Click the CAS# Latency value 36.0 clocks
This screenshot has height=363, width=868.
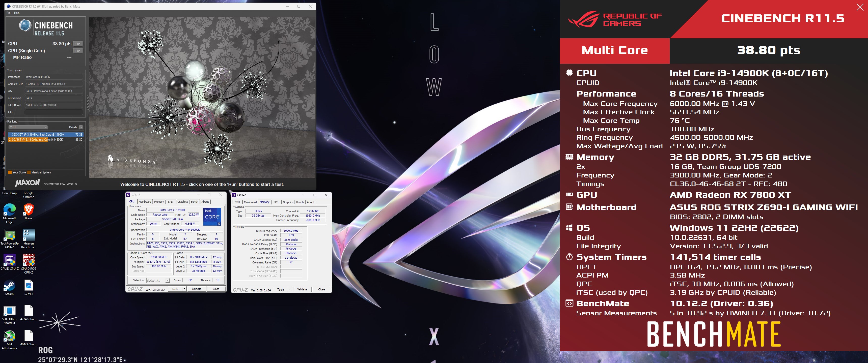[x=291, y=240]
